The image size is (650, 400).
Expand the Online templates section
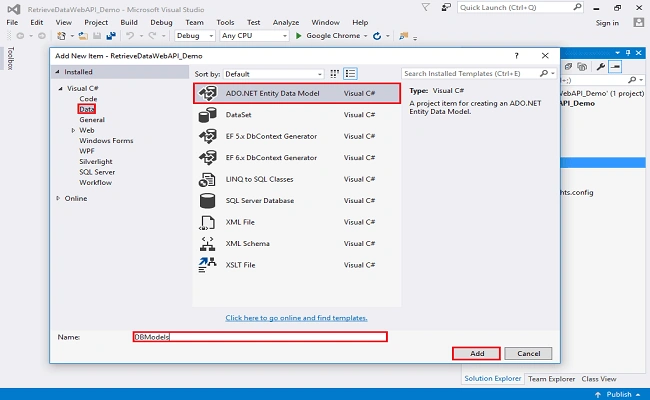pos(58,198)
